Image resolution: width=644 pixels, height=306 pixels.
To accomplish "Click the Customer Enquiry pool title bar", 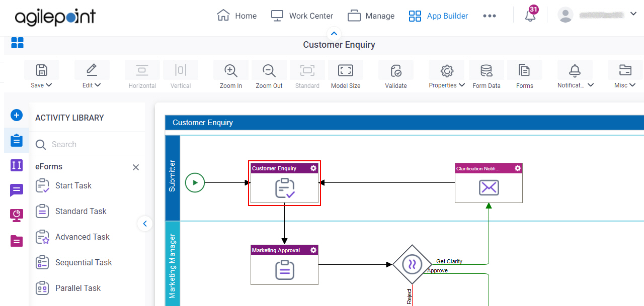I will coord(405,122).
